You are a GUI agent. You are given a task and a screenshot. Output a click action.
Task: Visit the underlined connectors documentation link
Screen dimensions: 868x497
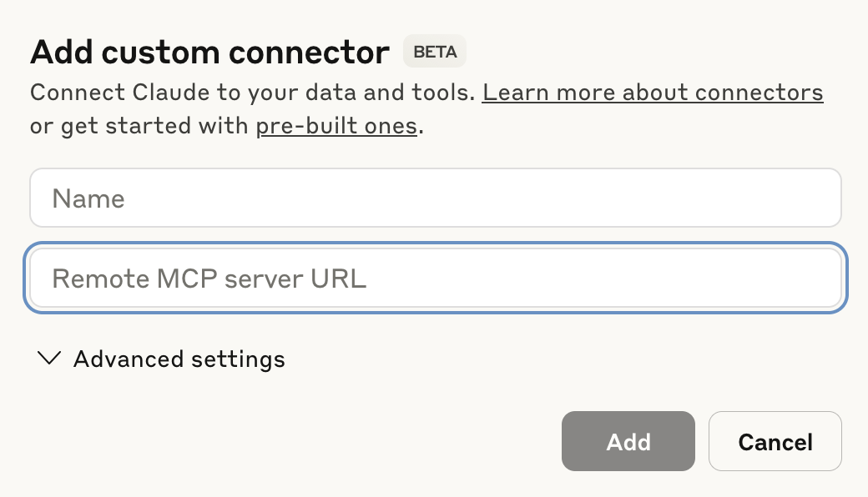coord(653,92)
